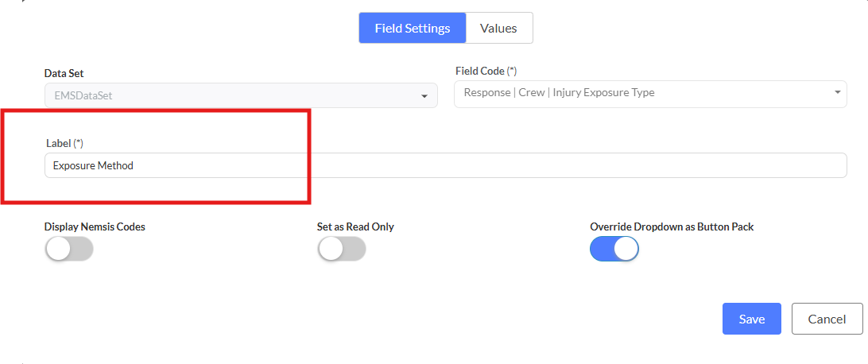Click the "Display Nemsis Codes" label text
The height and width of the screenshot is (364, 868).
click(x=95, y=227)
